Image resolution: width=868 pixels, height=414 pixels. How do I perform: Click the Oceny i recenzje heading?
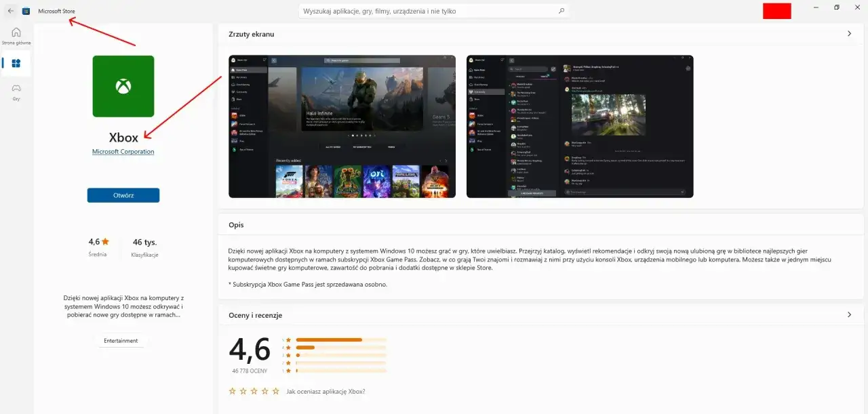point(256,315)
